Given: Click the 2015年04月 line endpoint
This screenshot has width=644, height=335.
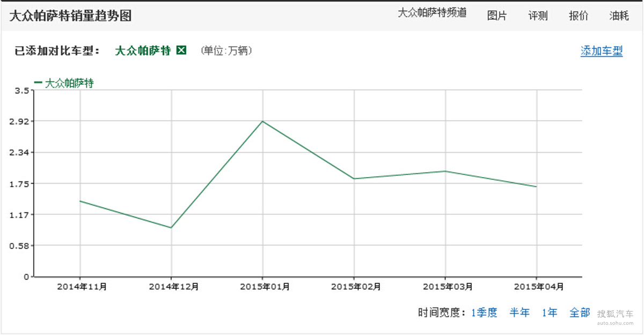Looking at the screenshot, I should point(537,187).
